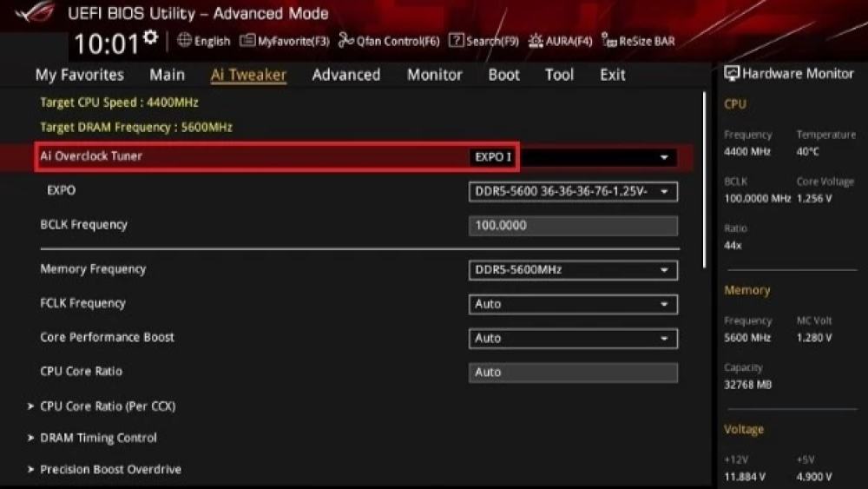Open MyFavorite(F3) from the top toolbar

(285, 41)
